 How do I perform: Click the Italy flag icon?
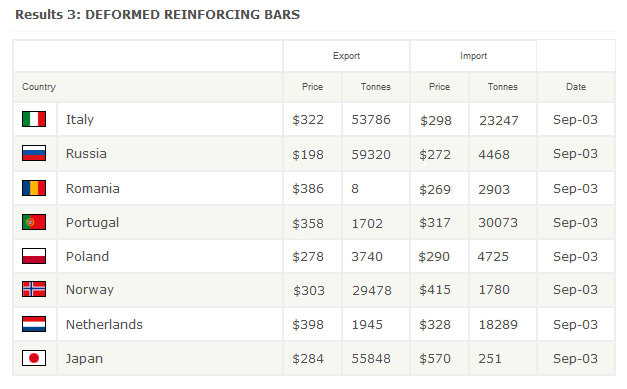pyautogui.click(x=34, y=119)
